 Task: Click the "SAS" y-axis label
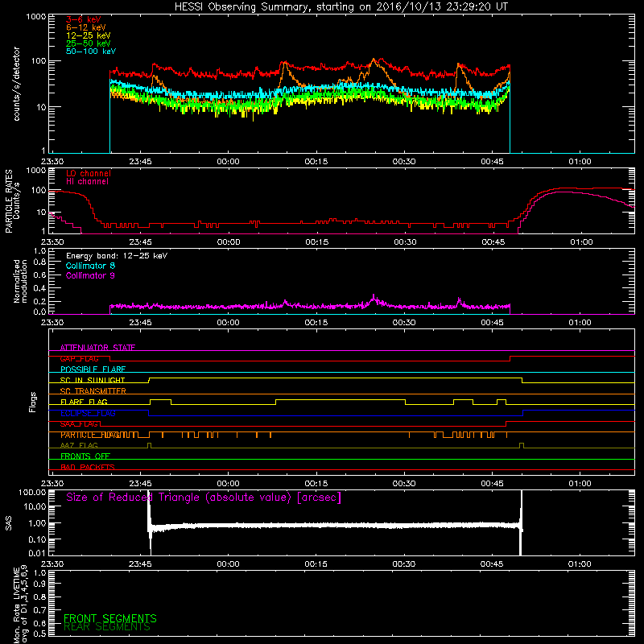pyautogui.click(x=9, y=523)
